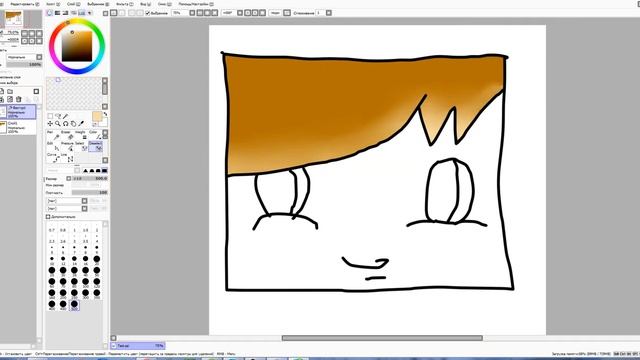The width and height of the screenshot is (640, 360).
Task: Tick the Дополнительно checkbox
Action: 48,217
